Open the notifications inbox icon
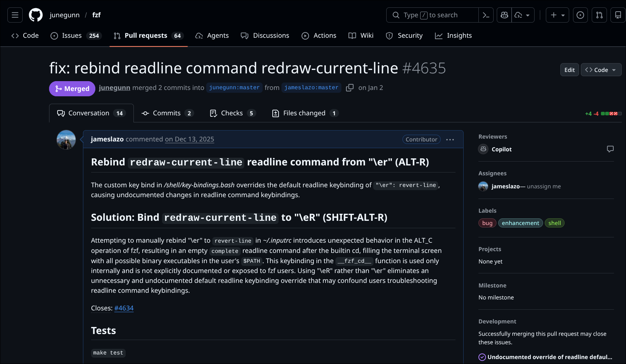 point(618,15)
